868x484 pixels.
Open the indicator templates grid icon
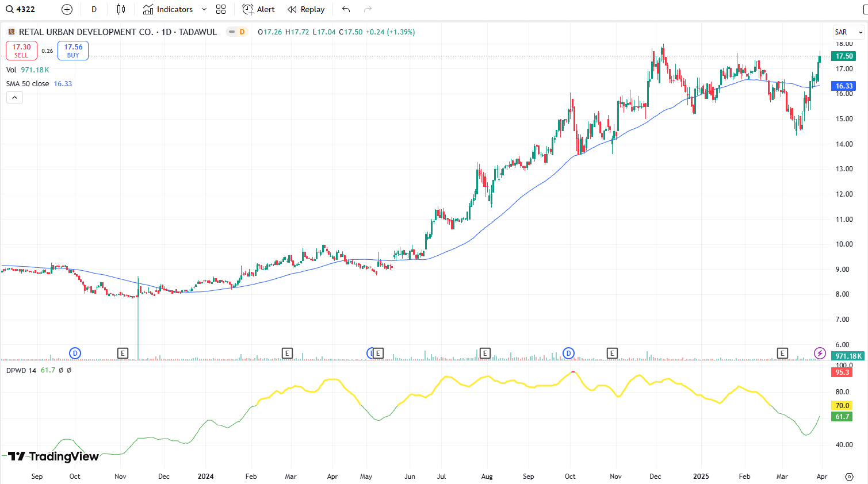221,9
